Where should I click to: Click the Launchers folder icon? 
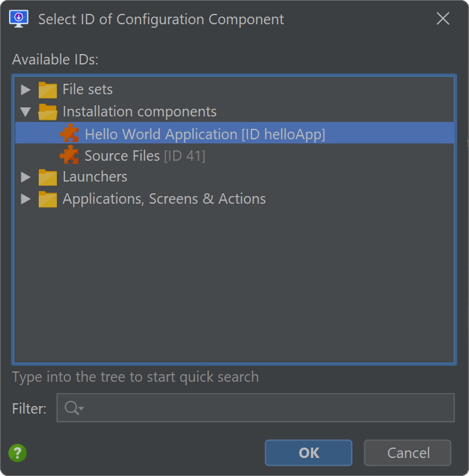[x=48, y=177]
